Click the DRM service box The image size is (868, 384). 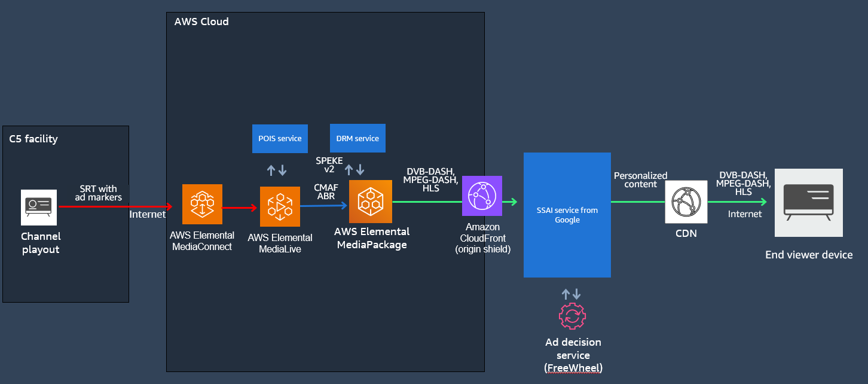357,138
